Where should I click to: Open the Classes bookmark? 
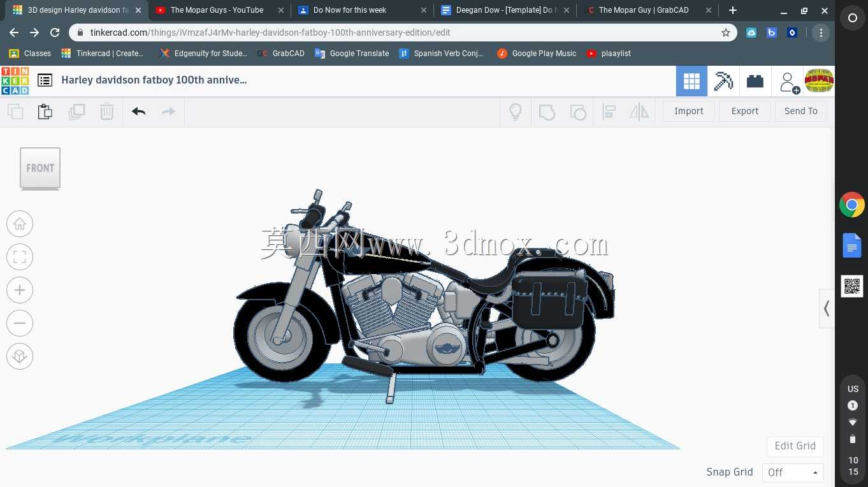tap(30, 54)
